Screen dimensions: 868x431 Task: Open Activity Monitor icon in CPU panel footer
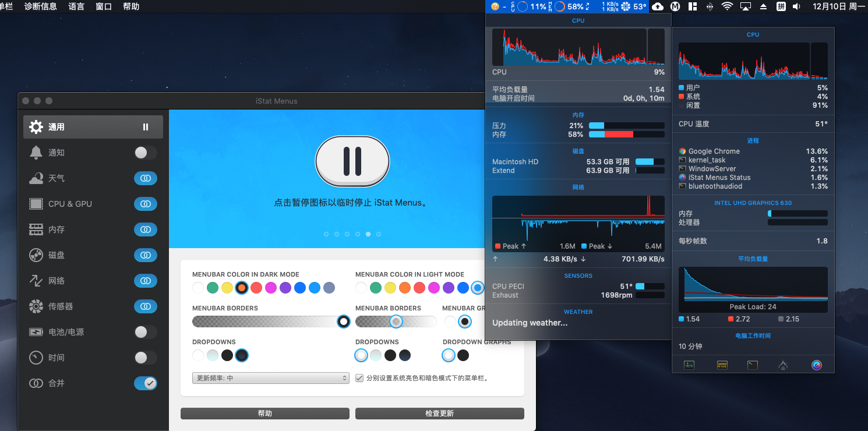tap(689, 365)
